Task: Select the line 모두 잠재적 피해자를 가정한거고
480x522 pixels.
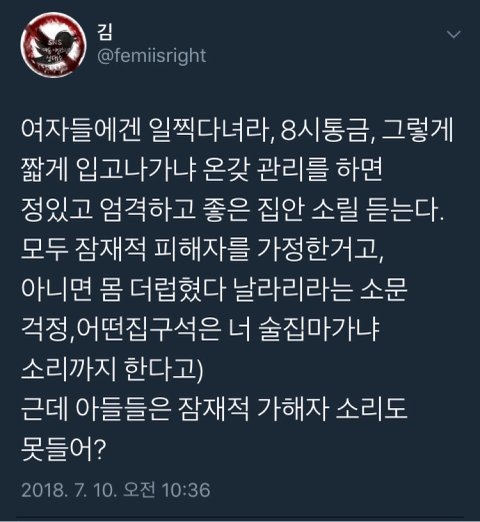Action: click(202, 249)
